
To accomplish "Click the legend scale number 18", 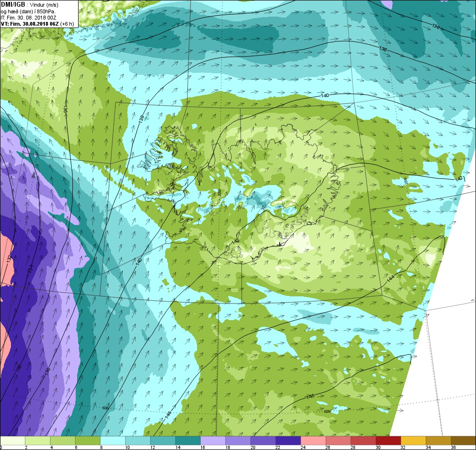I will pos(228,447).
